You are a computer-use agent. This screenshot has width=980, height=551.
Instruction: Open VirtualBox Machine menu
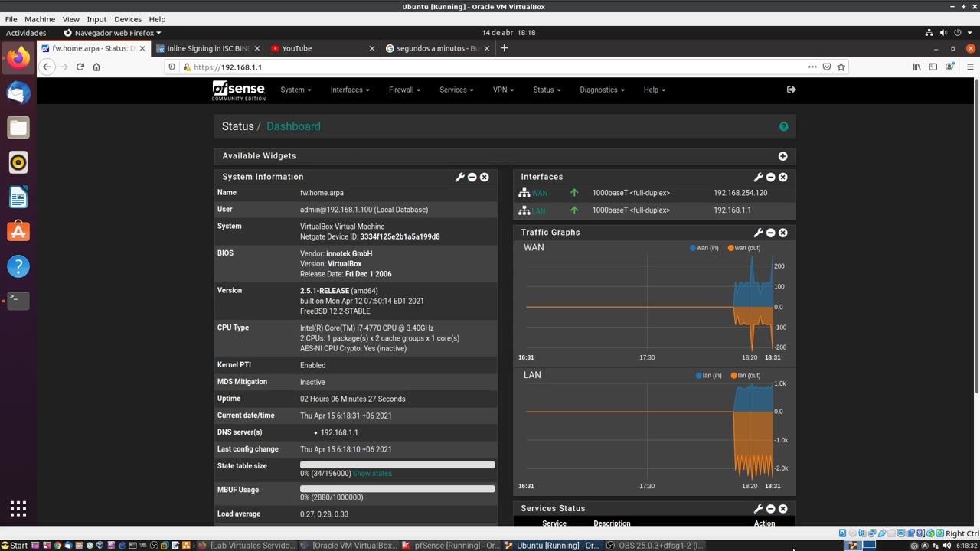pyautogui.click(x=40, y=19)
